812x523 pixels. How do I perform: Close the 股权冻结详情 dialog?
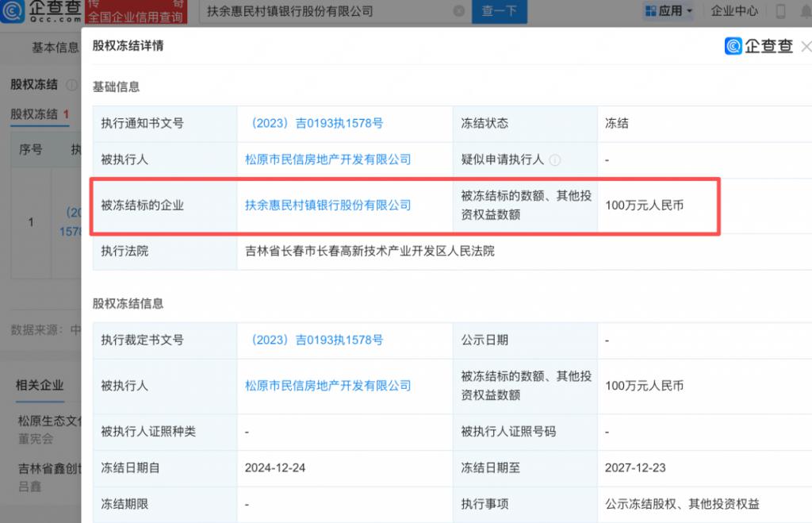[806, 46]
